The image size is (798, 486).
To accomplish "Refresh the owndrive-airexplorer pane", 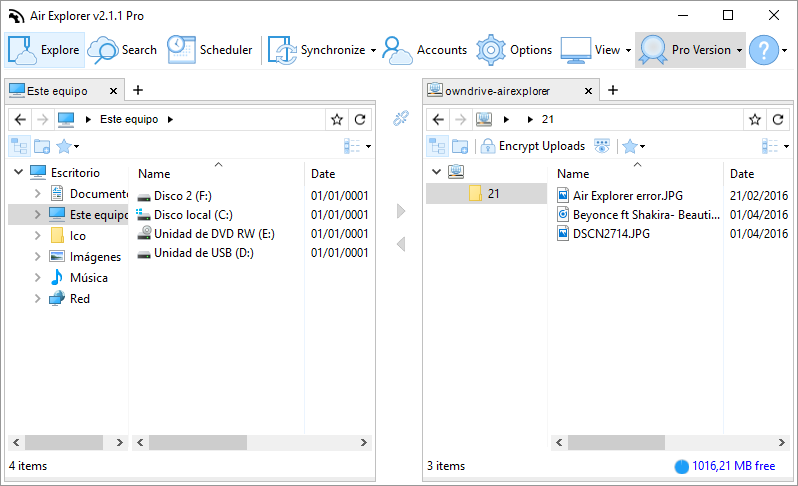I will click(x=778, y=120).
